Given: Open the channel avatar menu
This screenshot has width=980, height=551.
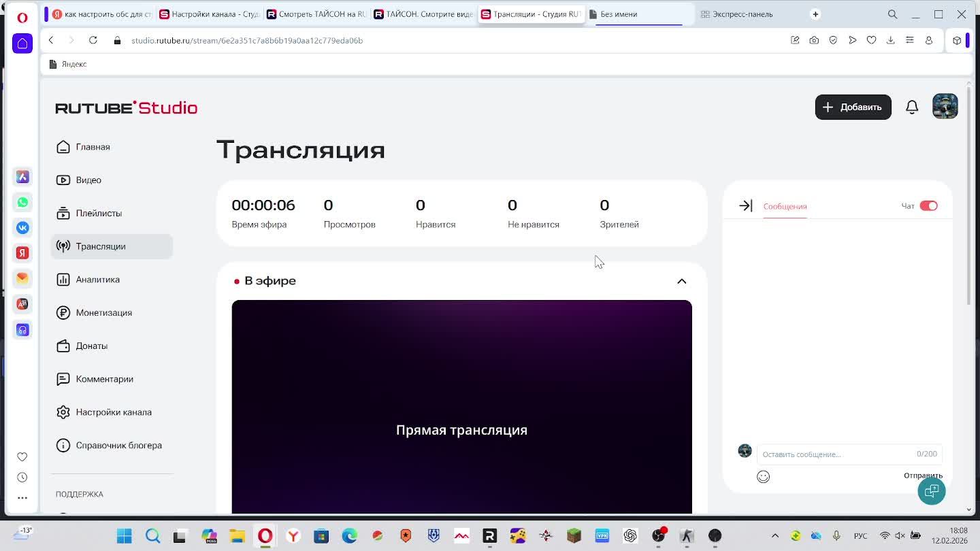Looking at the screenshot, I should (x=945, y=106).
